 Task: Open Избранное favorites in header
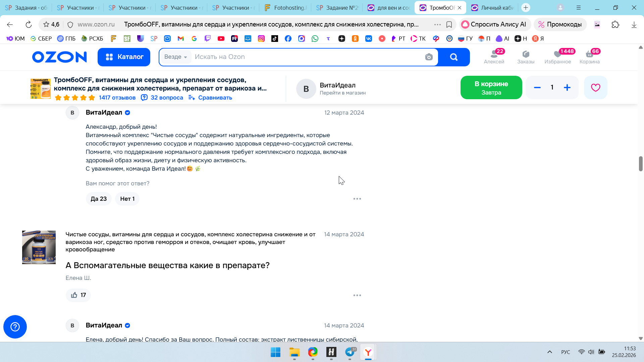557,56
